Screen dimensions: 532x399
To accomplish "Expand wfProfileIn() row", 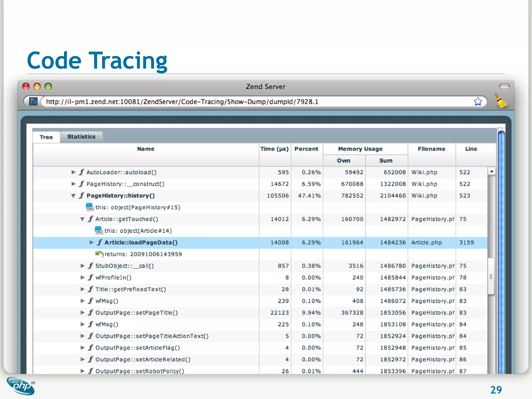I will point(83,277).
